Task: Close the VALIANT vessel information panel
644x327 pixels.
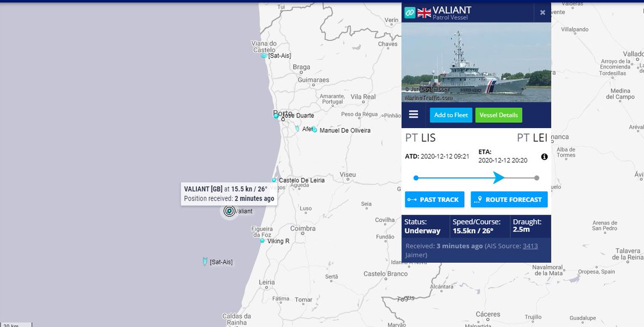Action: (x=543, y=12)
